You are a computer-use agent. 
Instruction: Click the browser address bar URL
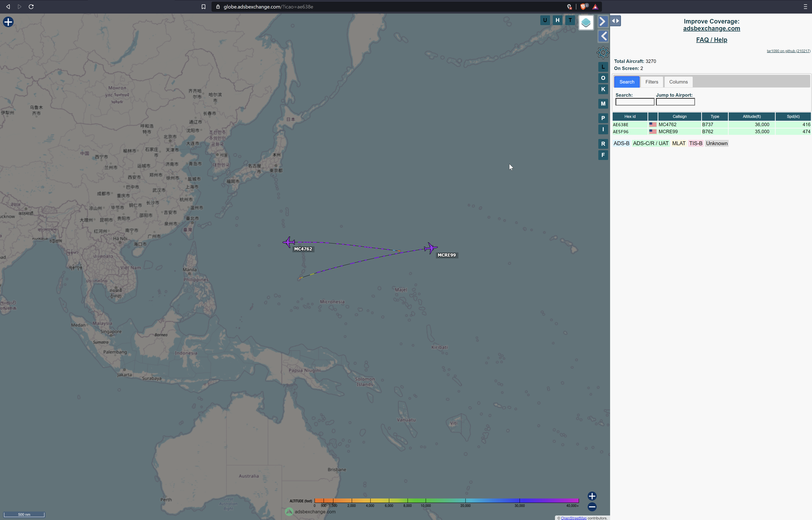[268, 7]
